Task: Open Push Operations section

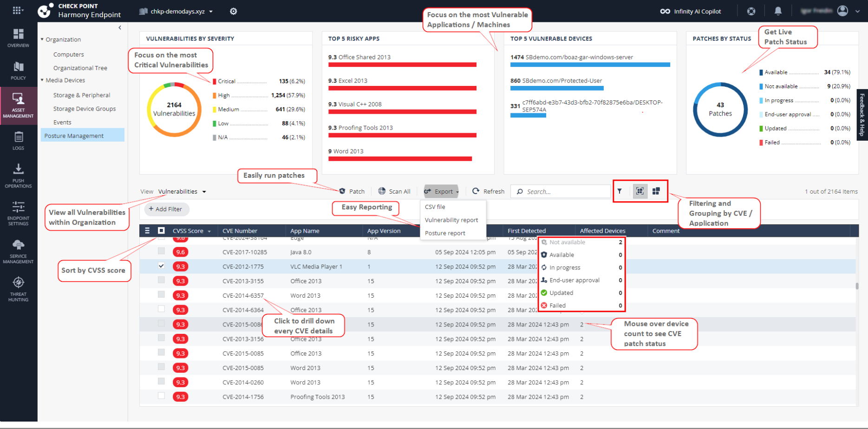Action: click(x=18, y=175)
